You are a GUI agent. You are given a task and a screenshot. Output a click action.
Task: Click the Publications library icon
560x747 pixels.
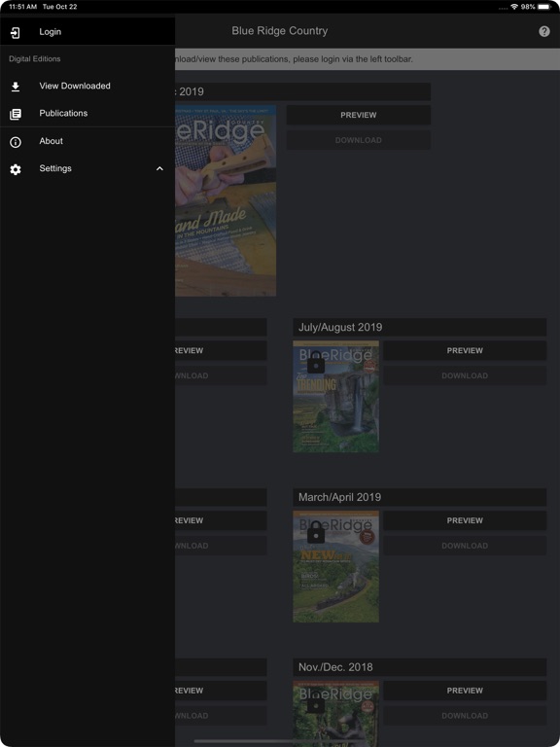point(16,114)
